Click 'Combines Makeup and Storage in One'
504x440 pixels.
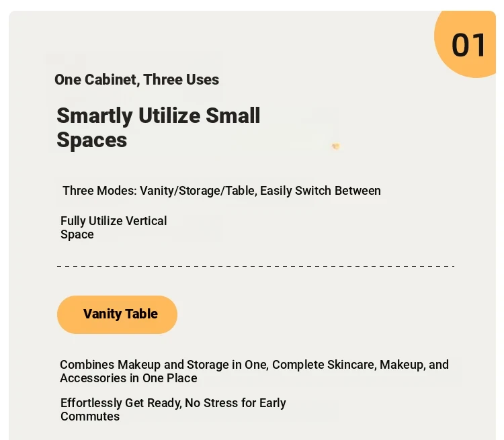click(x=163, y=365)
